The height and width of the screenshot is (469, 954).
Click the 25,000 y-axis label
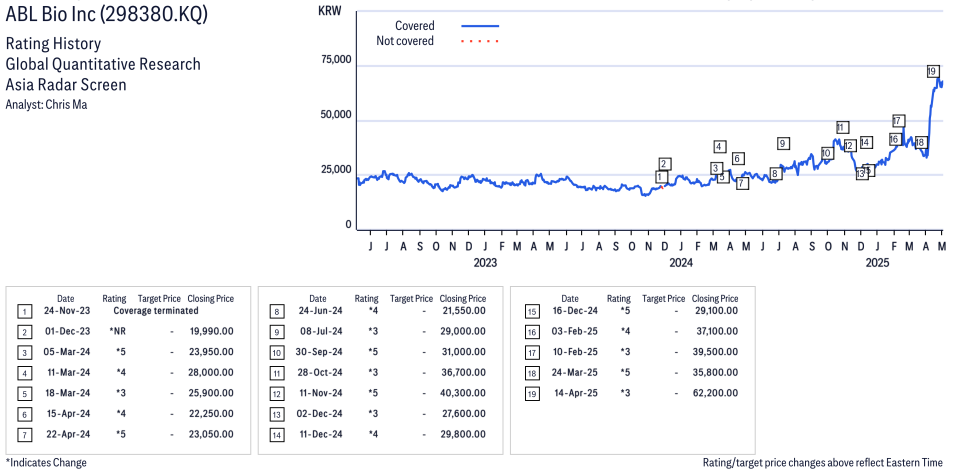pyautogui.click(x=335, y=170)
